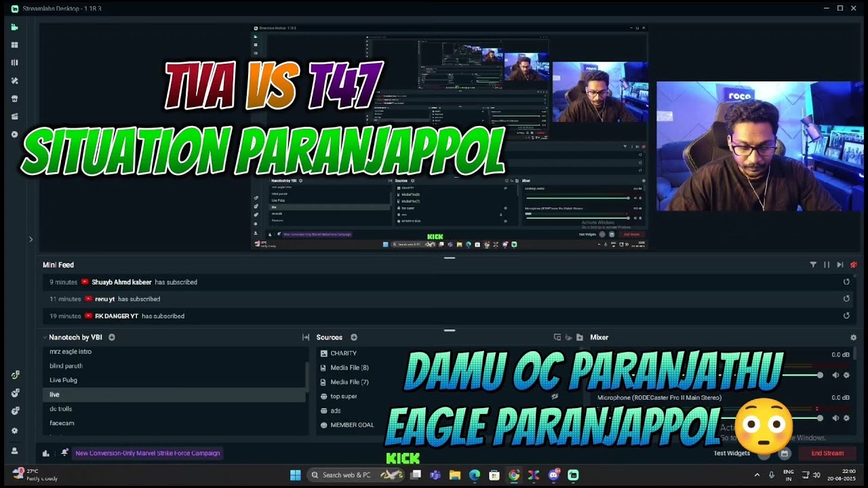Click the Windows Start button
868x488 pixels.
(295, 475)
